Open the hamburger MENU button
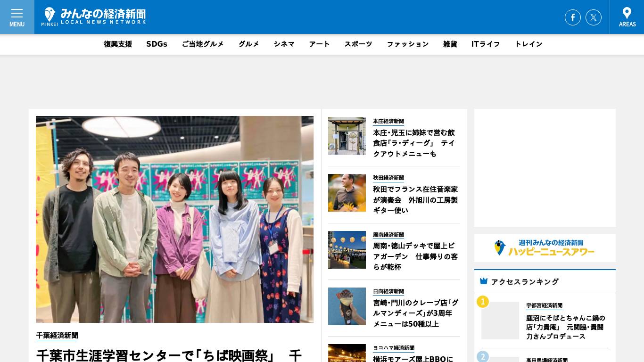 coord(17,17)
